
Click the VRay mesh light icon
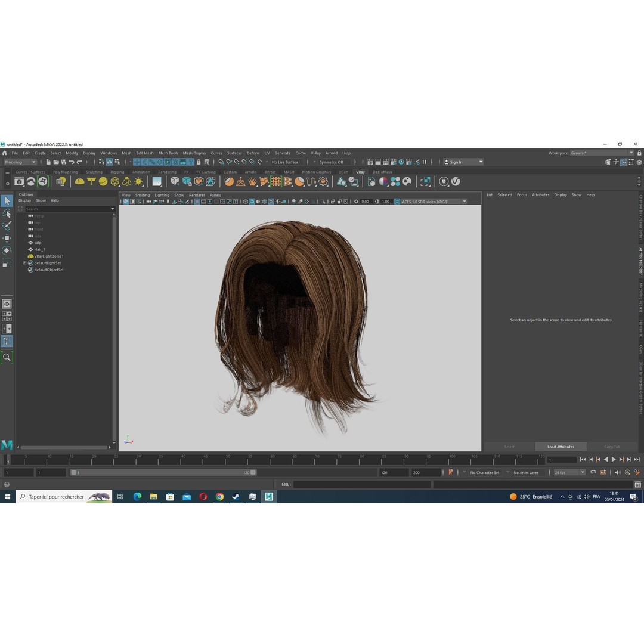(115, 181)
